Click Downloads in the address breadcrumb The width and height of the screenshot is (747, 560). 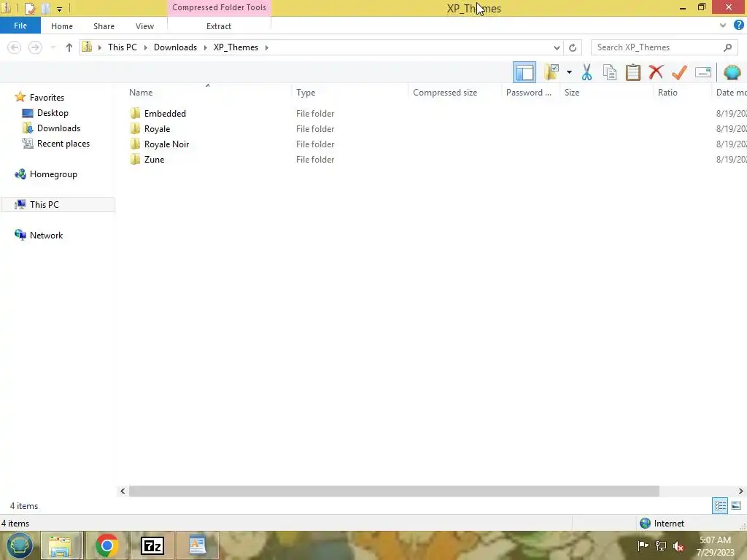175,47
